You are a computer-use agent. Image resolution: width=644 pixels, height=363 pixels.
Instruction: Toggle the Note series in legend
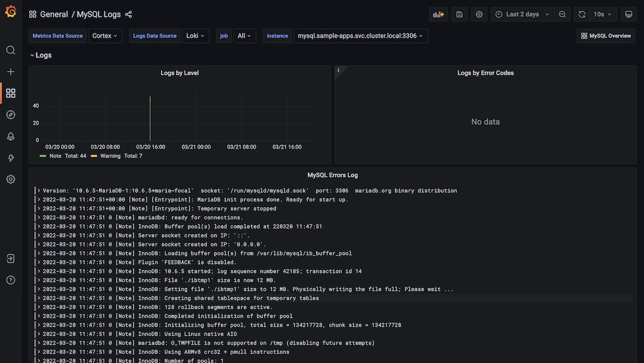pyautogui.click(x=55, y=156)
